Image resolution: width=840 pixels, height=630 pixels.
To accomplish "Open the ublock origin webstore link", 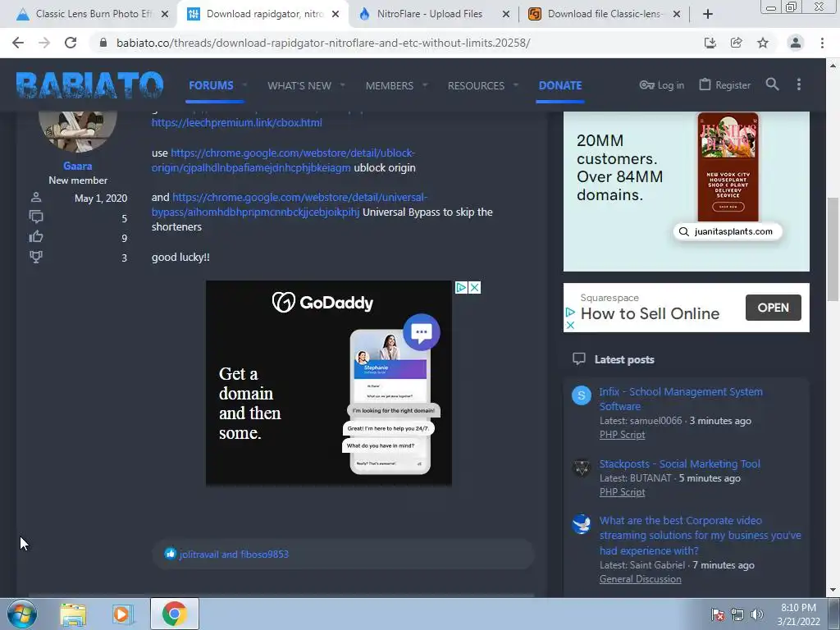I will tap(283, 160).
